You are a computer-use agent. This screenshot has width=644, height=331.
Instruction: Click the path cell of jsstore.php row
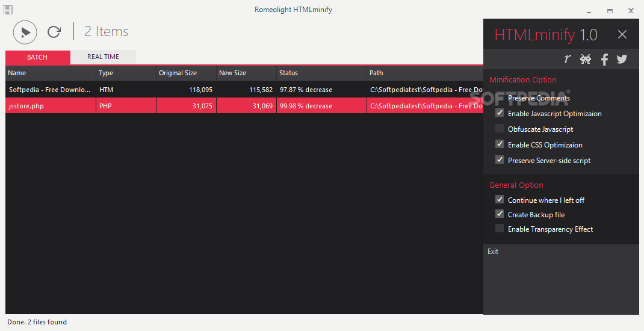pyautogui.click(x=426, y=106)
